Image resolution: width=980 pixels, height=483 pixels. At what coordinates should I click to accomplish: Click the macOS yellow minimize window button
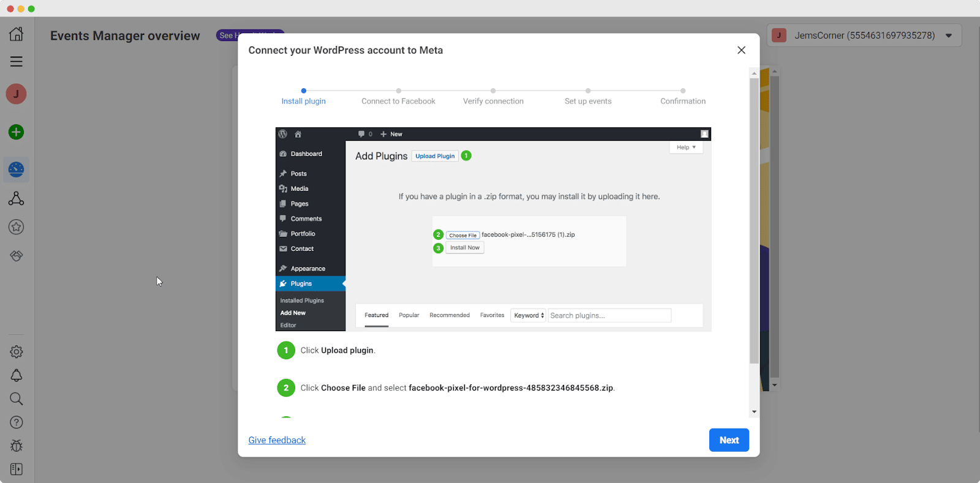point(21,9)
